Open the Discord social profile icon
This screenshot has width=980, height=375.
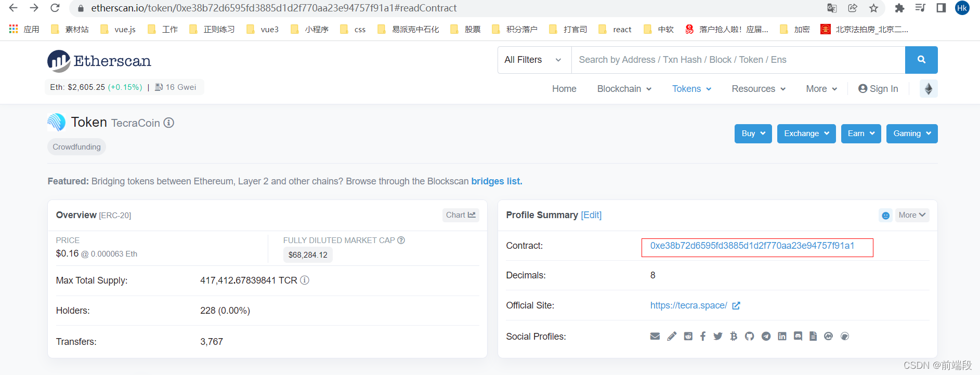click(798, 336)
